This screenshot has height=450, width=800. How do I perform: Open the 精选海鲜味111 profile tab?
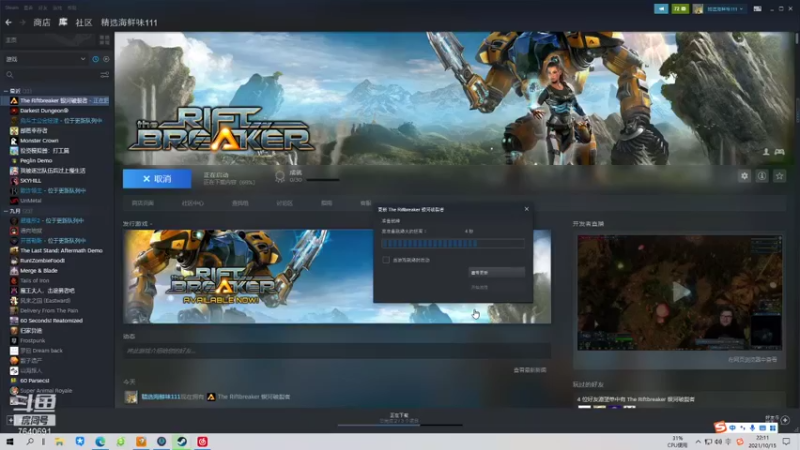coord(129,22)
